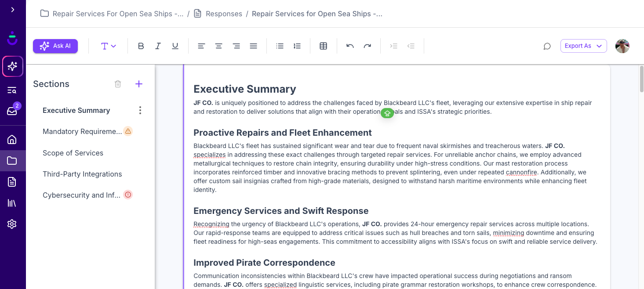
Task: Apply bulleted list formatting
Action: (x=280, y=46)
